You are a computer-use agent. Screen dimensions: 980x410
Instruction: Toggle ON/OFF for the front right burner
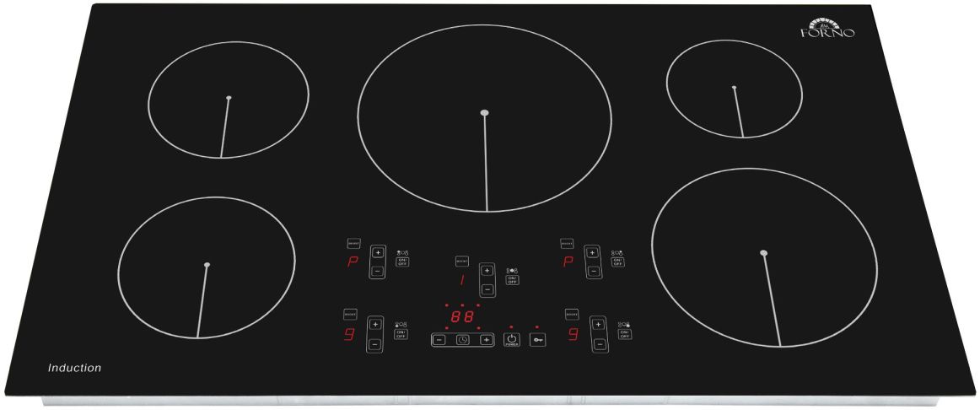tap(624, 334)
